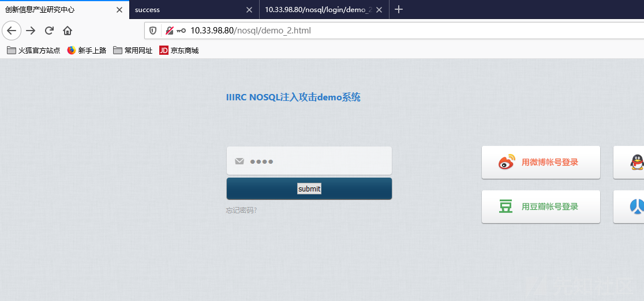Click the tracking protection shield icon
Screen dimensions: 644x301
(x=153, y=31)
